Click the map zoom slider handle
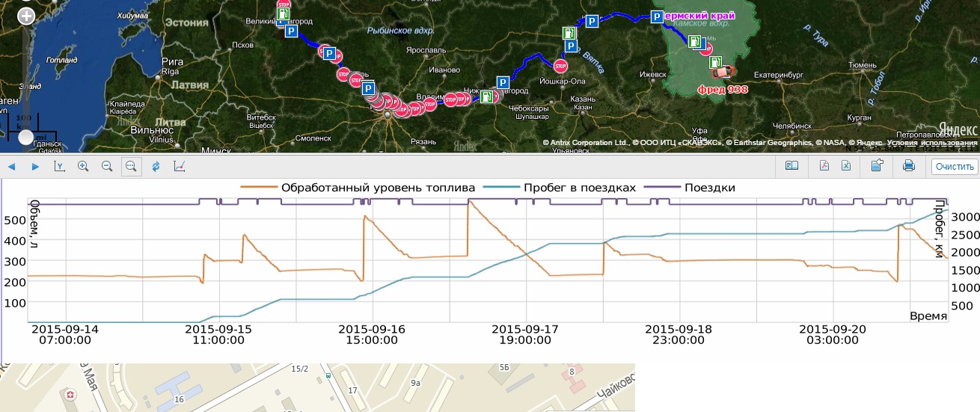The height and width of the screenshot is (412, 980). (x=26, y=137)
